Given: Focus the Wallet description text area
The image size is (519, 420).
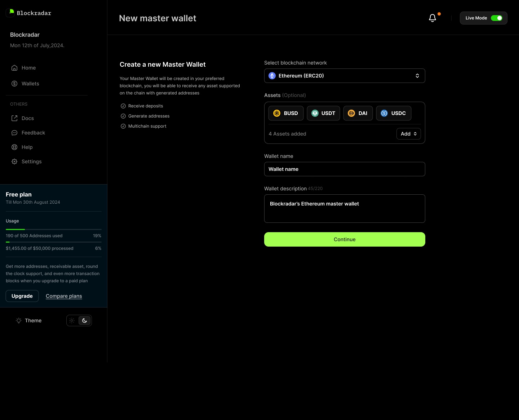Looking at the screenshot, I should click(345, 208).
